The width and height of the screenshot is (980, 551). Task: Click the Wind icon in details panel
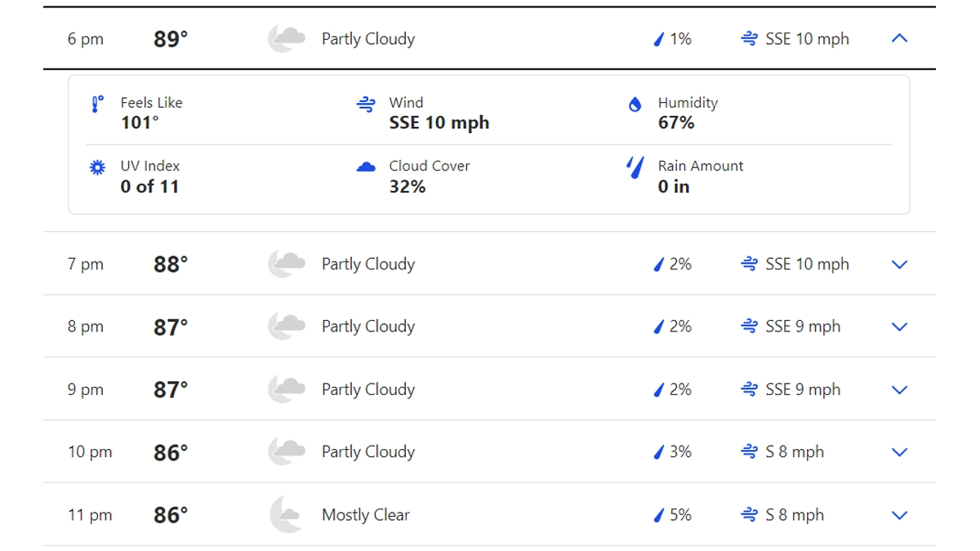(x=366, y=104)
